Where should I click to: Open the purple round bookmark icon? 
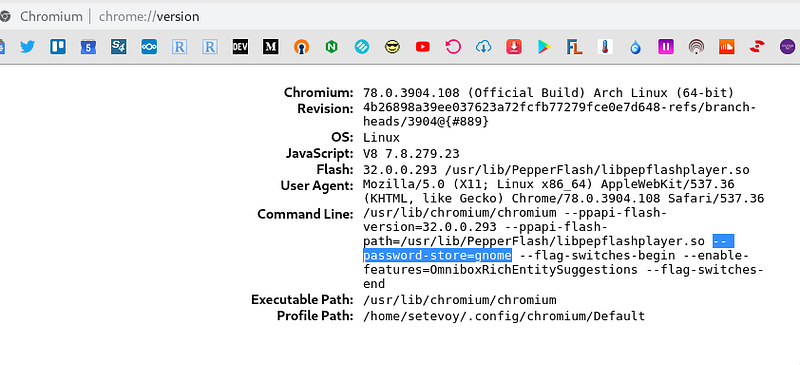click(x=788, y=47)
